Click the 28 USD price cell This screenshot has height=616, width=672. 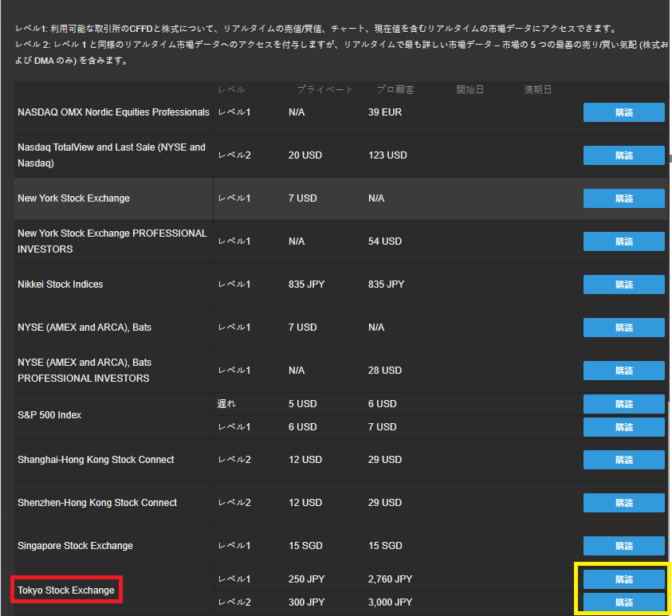385,371
